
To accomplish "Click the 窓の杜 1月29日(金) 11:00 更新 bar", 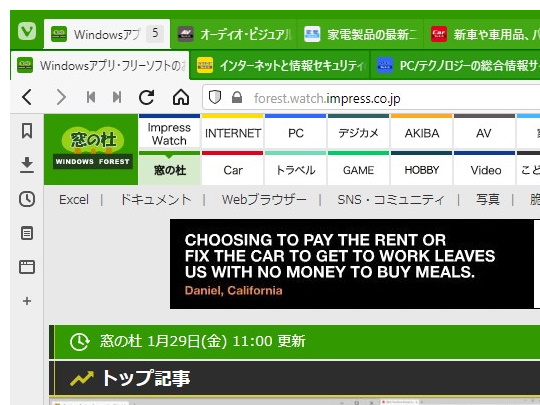I will pyautogui.click(x=294, y=342).
